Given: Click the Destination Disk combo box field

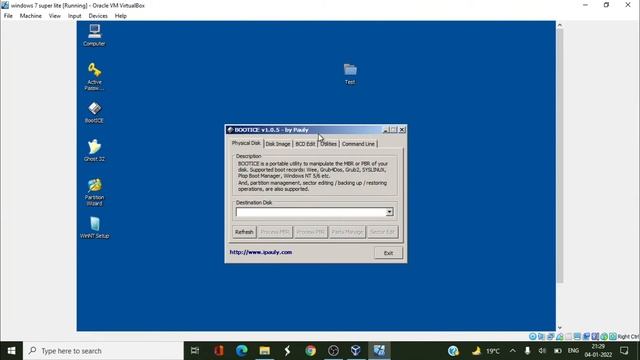Looking at the screenshot, I should (314, 212).
